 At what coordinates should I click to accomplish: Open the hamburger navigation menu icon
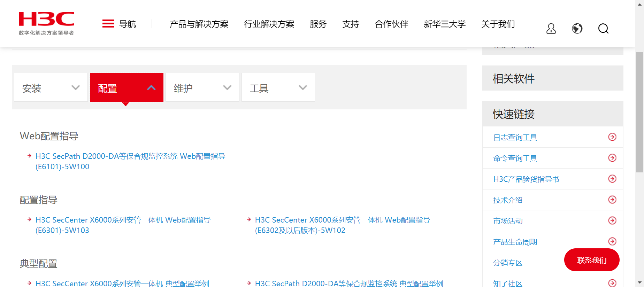(108, 24)
